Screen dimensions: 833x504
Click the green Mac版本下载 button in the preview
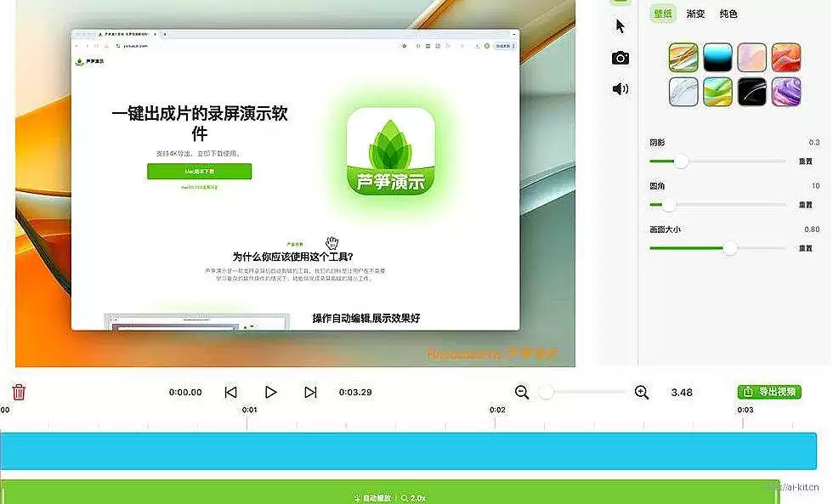(199, 172)
